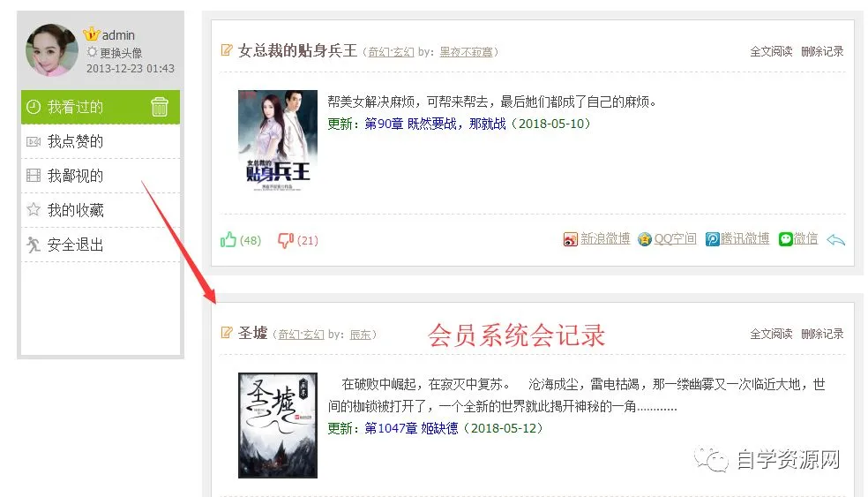This screenshot has height=497, width=868.
Task: Click the thumbs-down icon with 21
Action: [x=286, y=240]
